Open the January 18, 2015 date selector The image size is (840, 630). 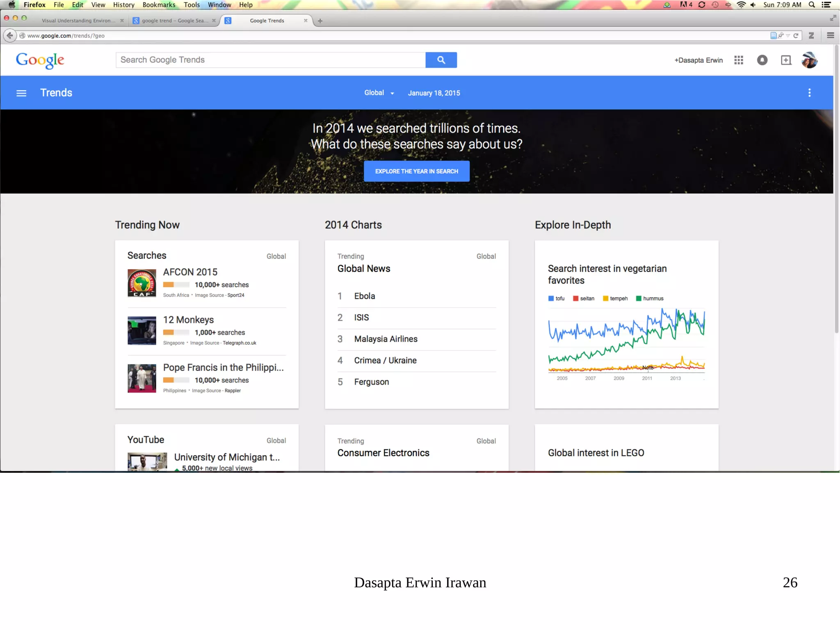(x=434, y=93)
